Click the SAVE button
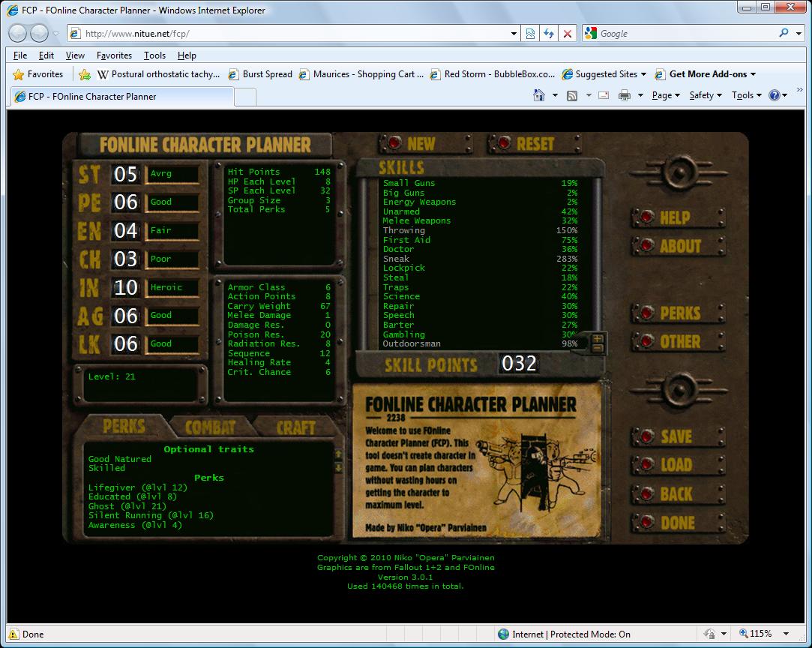 tap(678, 436)
